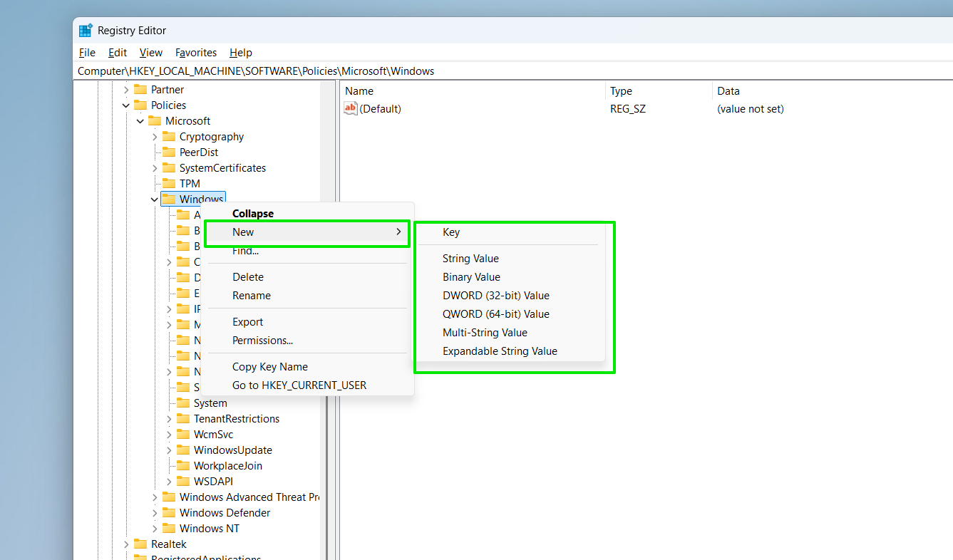
Task: Choose Collapse in the context menu
Action: [307, 214]
